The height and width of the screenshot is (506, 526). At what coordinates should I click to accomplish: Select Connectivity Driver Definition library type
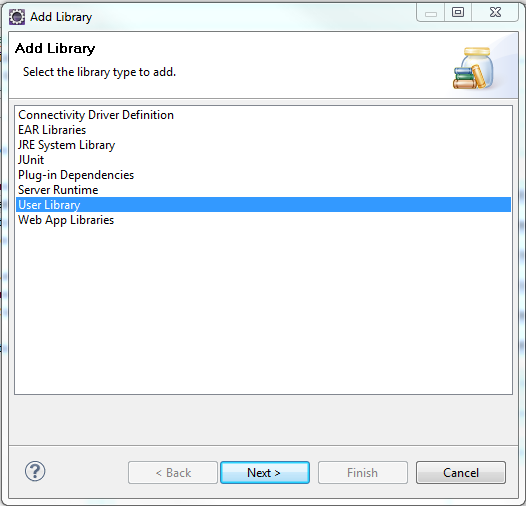(x=96, y=115)
